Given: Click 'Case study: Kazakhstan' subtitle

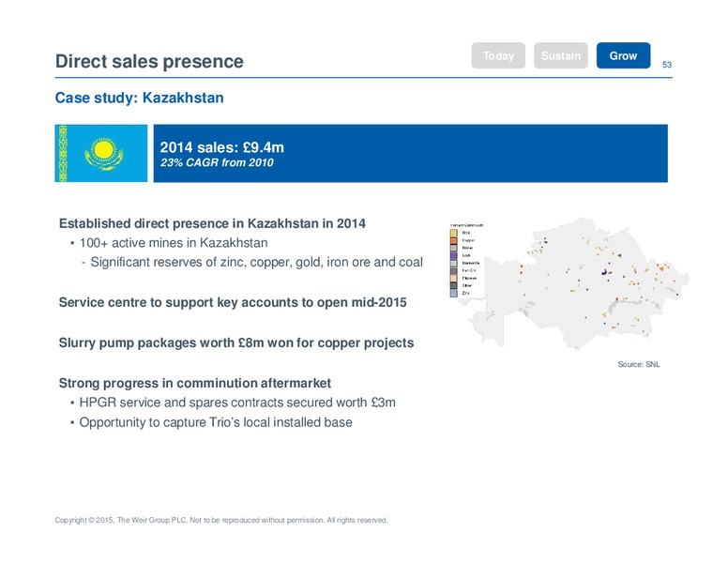Looking at the screenshot, I should point(139,98).
